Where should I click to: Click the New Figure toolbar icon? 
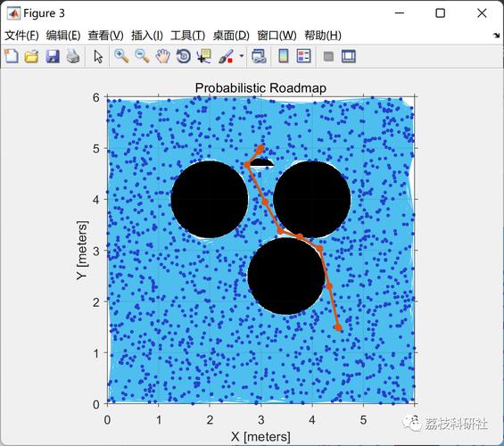12,56
